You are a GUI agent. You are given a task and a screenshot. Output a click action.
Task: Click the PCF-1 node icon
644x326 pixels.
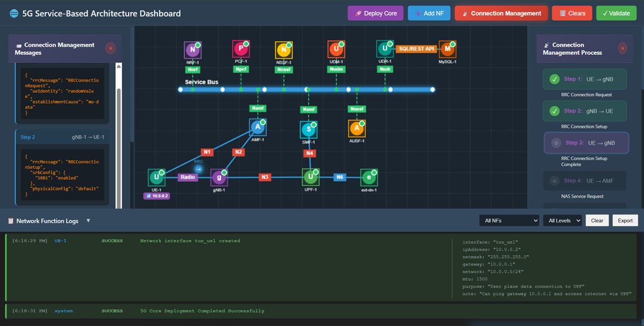pyautogui.click(x=241, y=49)
